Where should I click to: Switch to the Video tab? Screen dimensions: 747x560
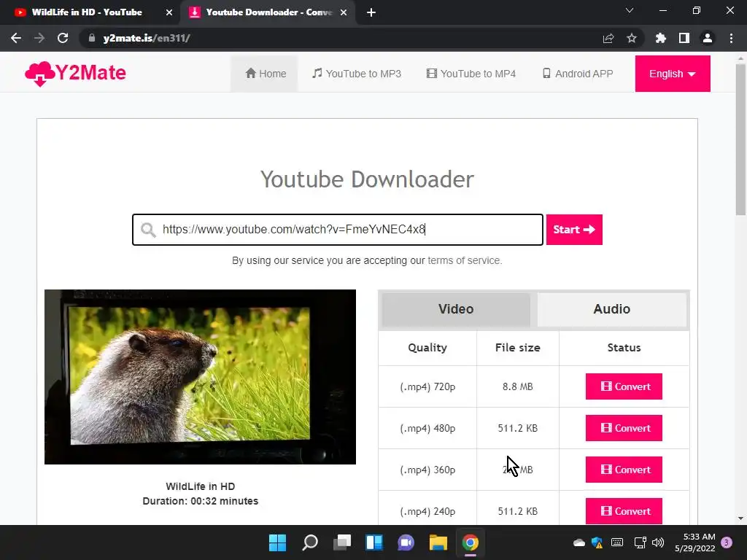point(456,309)
